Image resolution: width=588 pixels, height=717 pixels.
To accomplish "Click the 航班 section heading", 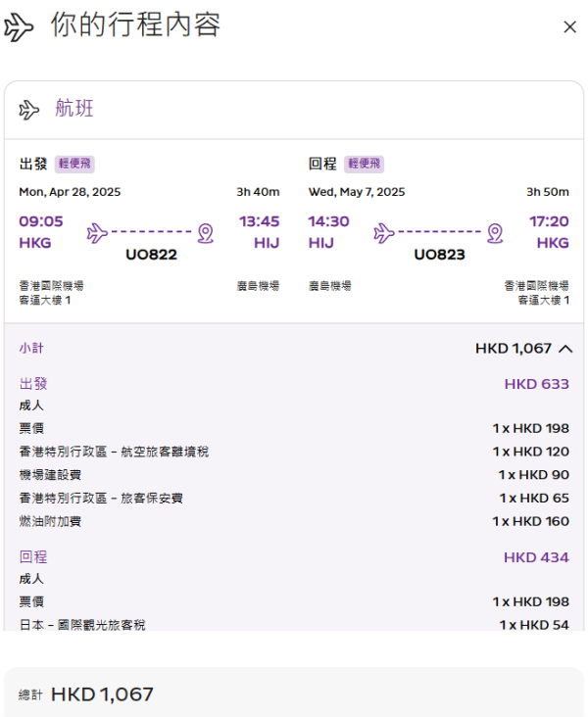I will pyautogui.click(x=74, y=109).
